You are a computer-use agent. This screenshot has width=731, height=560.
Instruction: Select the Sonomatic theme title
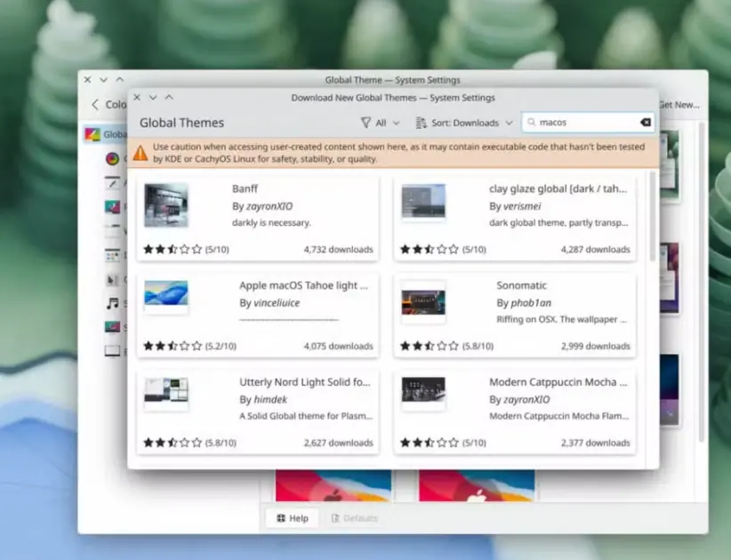(x=521, y=285)
